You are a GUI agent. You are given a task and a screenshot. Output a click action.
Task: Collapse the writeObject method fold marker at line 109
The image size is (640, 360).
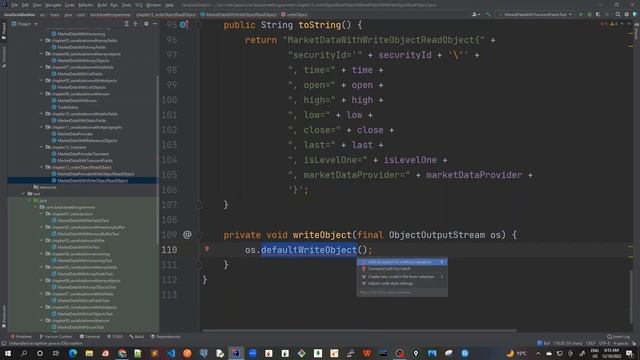199,235
